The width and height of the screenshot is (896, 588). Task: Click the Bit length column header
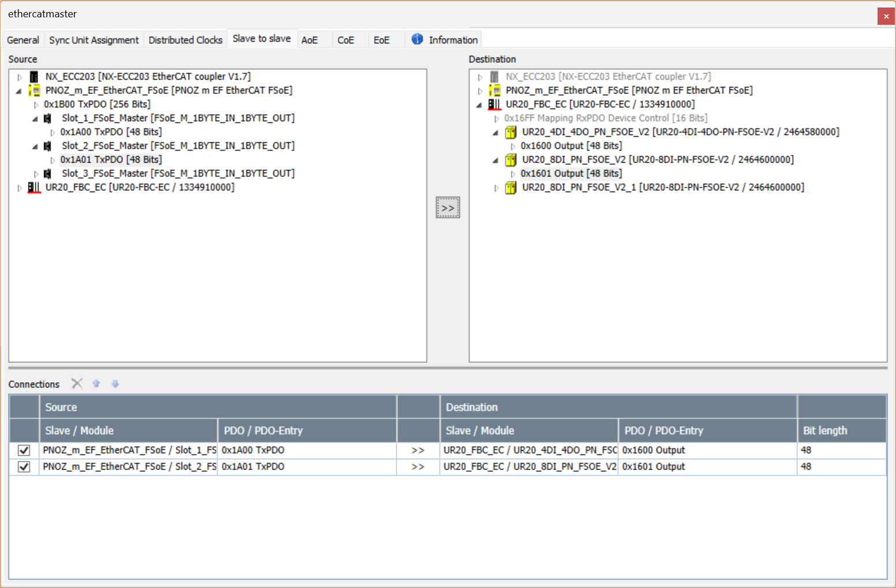[842, 431]
